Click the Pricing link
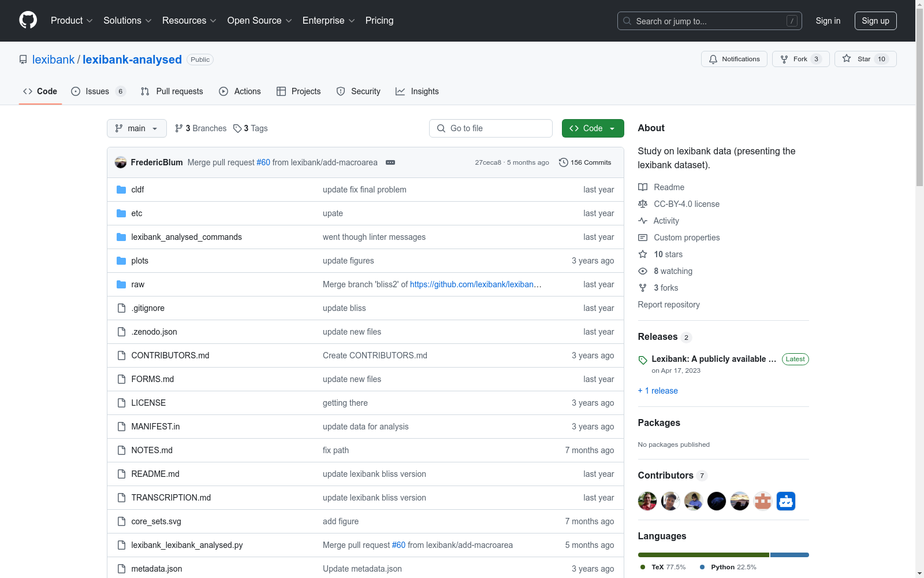This screenshot has width=924, height=578. [379, 20]
